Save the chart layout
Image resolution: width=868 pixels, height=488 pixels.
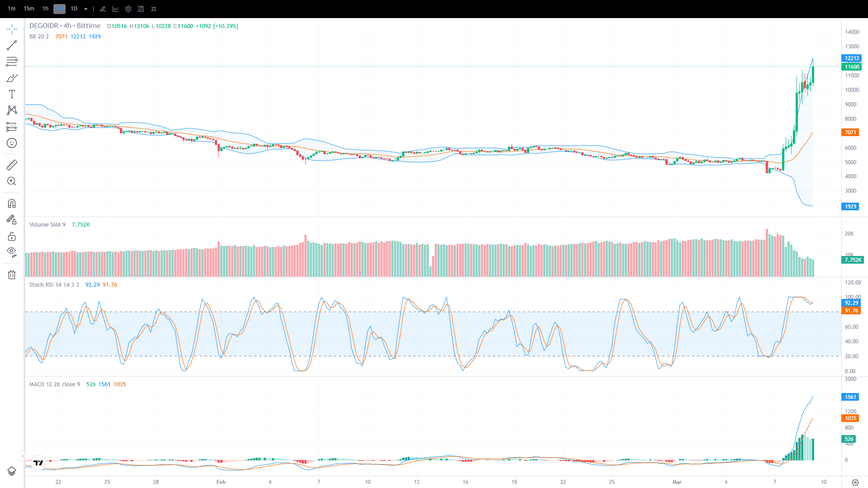click(141, 9)
